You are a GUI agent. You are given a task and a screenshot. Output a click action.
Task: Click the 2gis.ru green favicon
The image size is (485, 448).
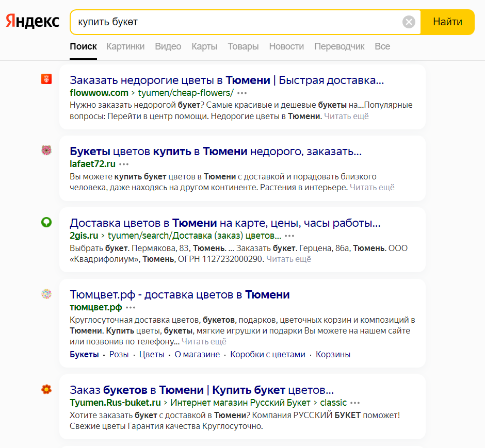(46, 222)
